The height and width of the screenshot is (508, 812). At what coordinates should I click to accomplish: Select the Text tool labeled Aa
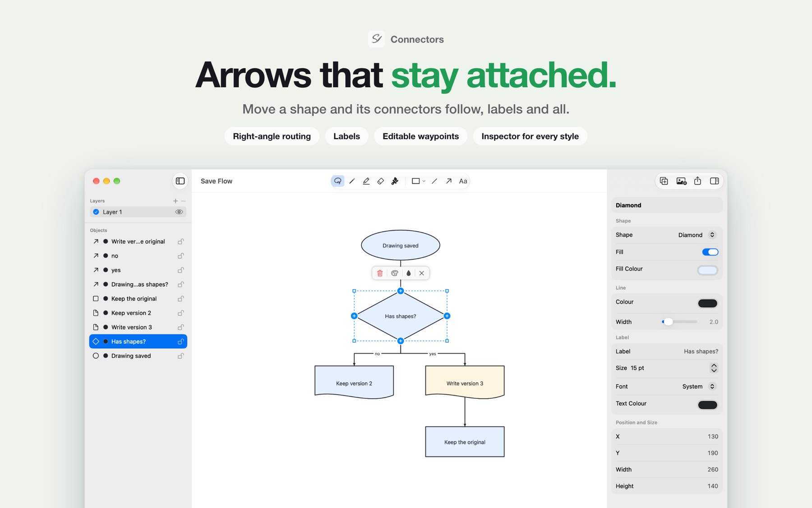tap(463, 181)
